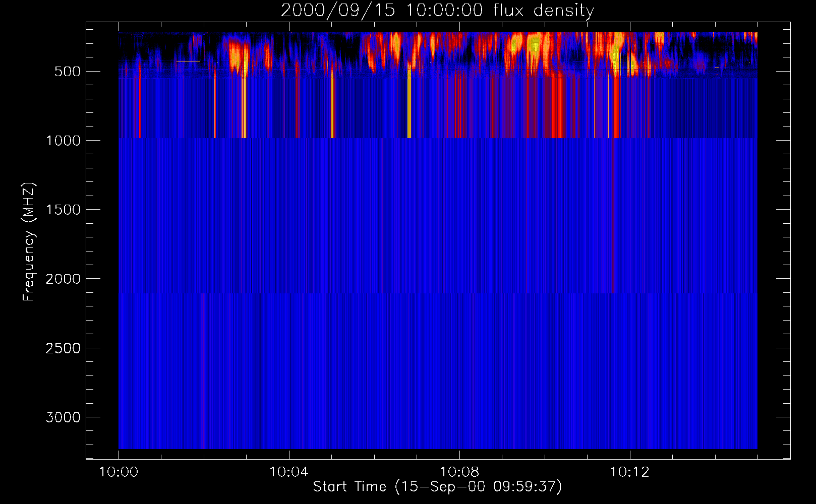Screen dimensions: 816x504
Task: Click the 1500 frequency tick label
Action: pyautogui.click(x=63, y=210)
